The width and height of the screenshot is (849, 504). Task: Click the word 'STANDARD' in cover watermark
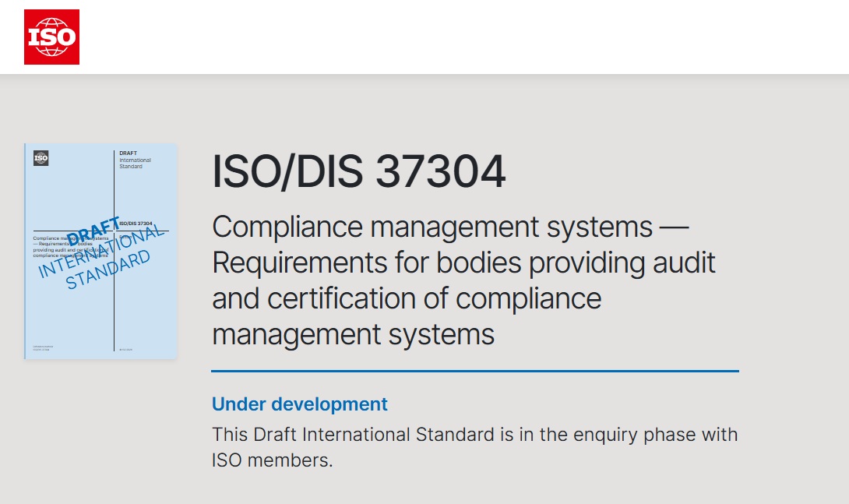click(108, 270)
